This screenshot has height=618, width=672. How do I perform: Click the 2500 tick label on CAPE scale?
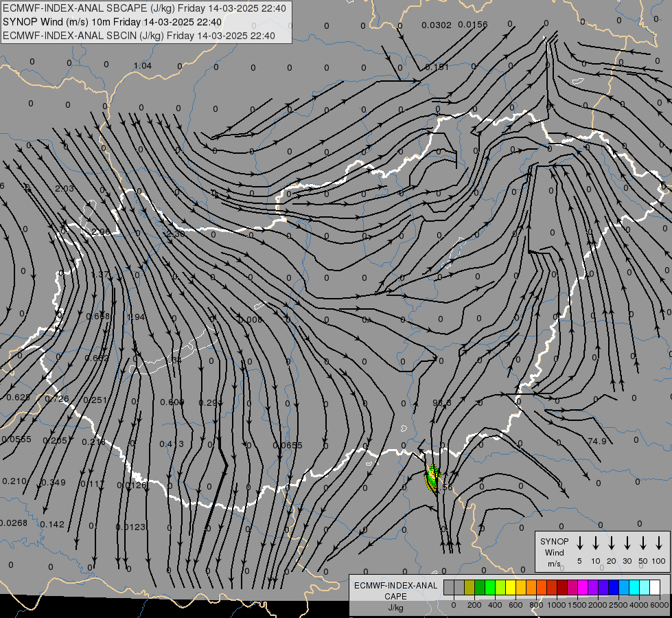pos(618,605)
